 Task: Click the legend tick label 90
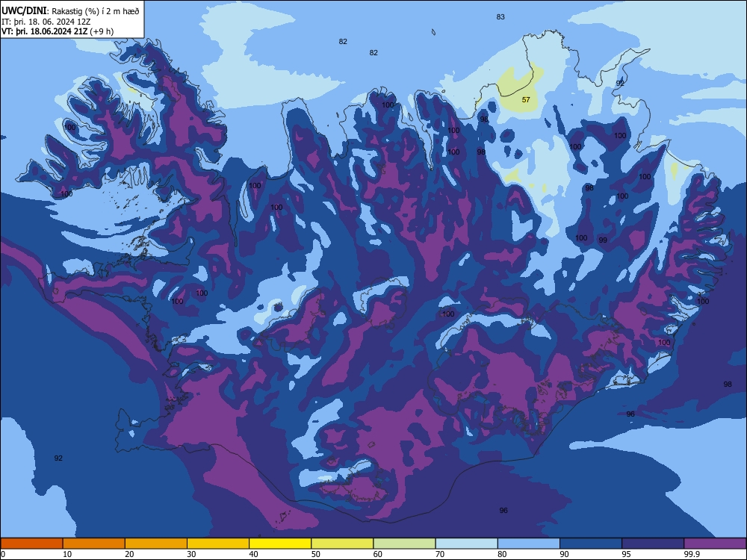coord(564,554)
